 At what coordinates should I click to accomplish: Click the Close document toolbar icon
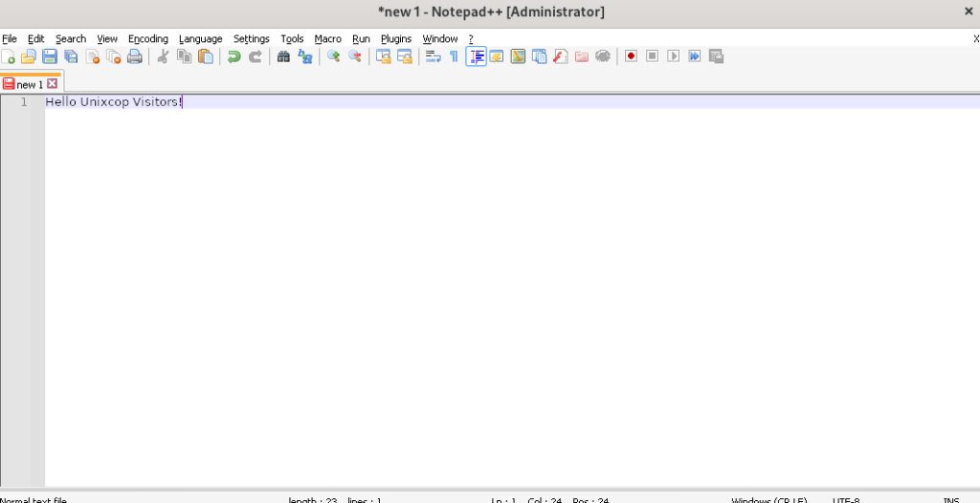pyautogui.click(x=93, y=56)
